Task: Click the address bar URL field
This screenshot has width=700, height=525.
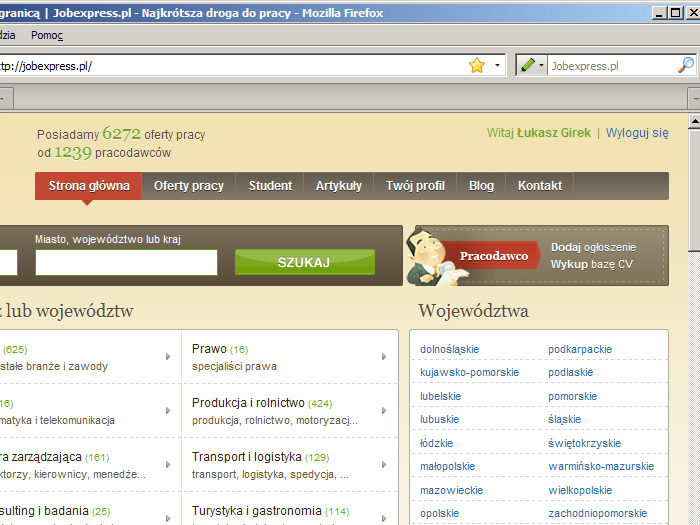Action: 232,66
